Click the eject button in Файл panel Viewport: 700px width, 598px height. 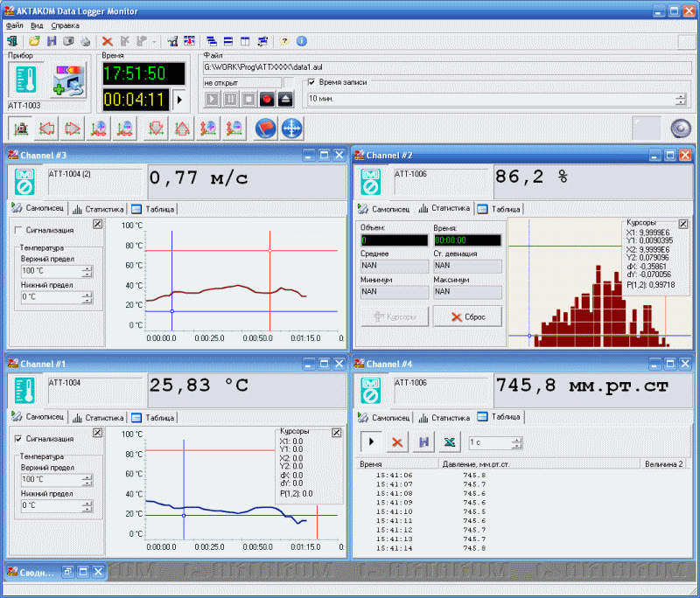coord(285,99)
